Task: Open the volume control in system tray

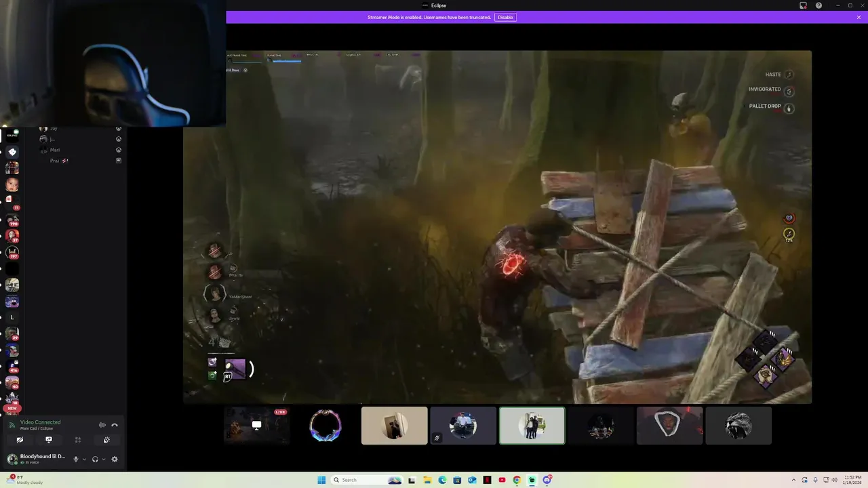Action: coord(834,480)
